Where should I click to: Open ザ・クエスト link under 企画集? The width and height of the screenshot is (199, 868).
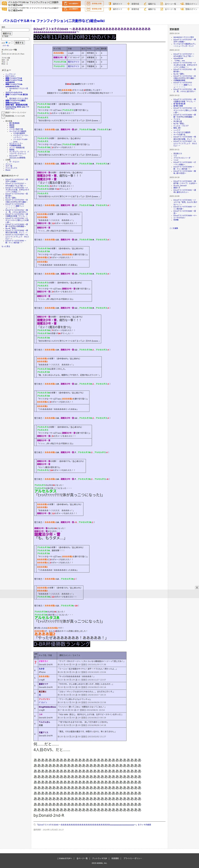pos(14,162)
